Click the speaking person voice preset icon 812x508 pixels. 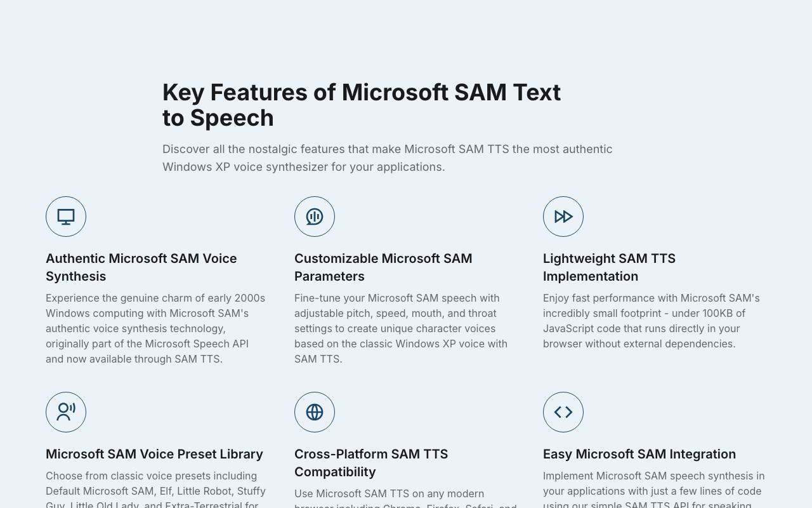pos(66,412)
